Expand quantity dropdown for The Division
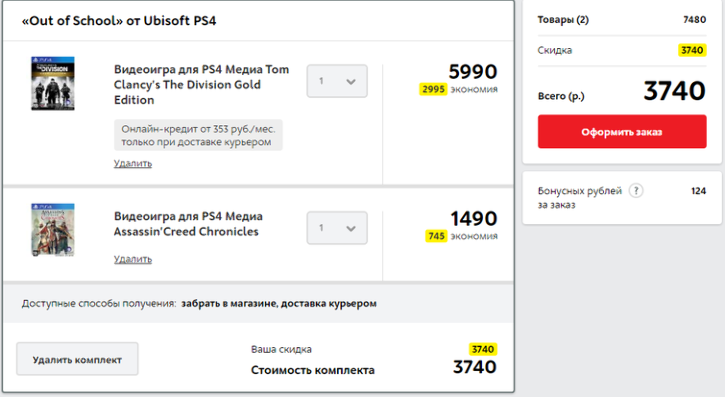725x397 pixels. click(x=337, y=81)
